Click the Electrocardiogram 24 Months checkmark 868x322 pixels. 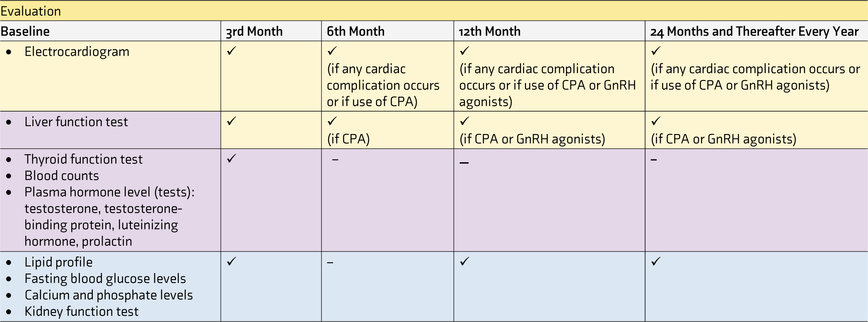coord(655,51)
